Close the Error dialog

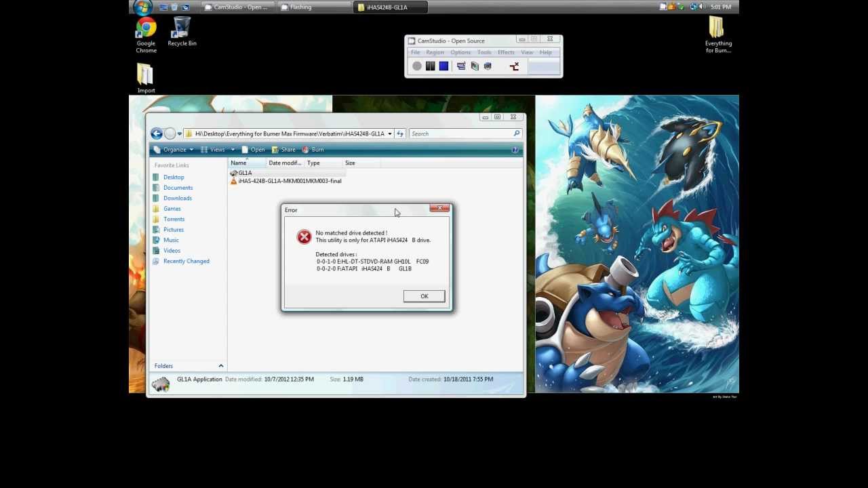439,208
